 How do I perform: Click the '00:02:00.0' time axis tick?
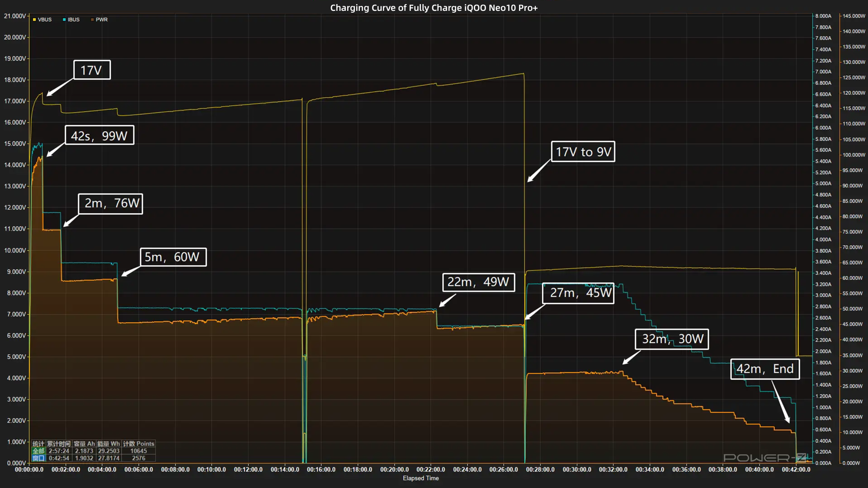coord(66,469)
